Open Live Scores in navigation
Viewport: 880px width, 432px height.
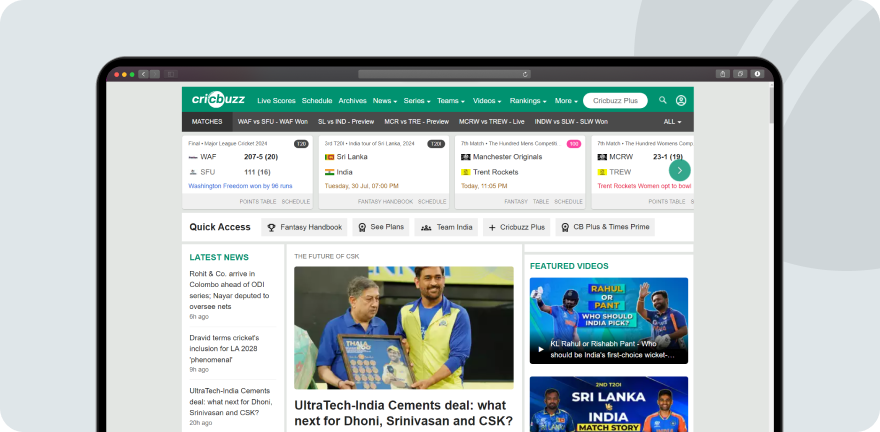click(x=276, y=100)
